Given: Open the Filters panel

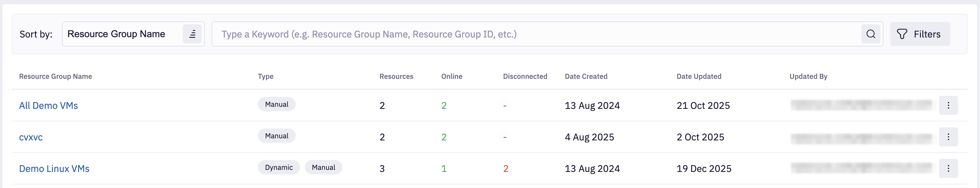Looking at the screenshot, I should coord(919,34).
